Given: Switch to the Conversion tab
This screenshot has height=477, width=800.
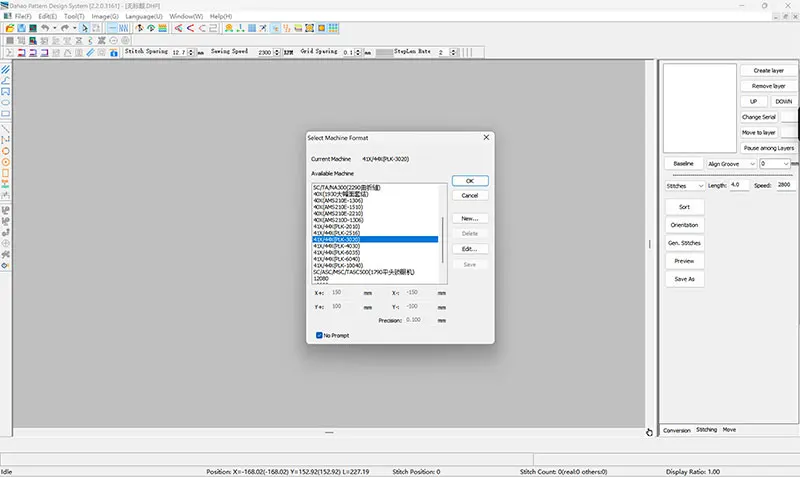Looking at the screenshot, I should click(x=677, y=431).
